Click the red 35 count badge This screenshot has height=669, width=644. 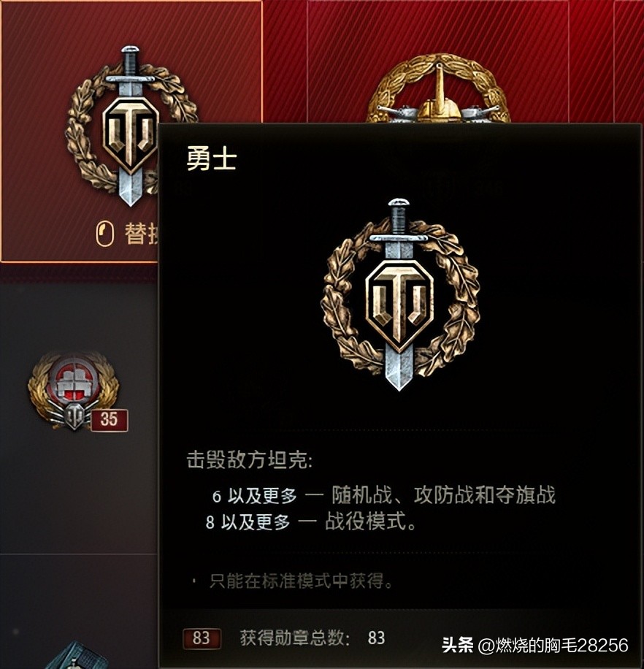(x=109, y=420)
